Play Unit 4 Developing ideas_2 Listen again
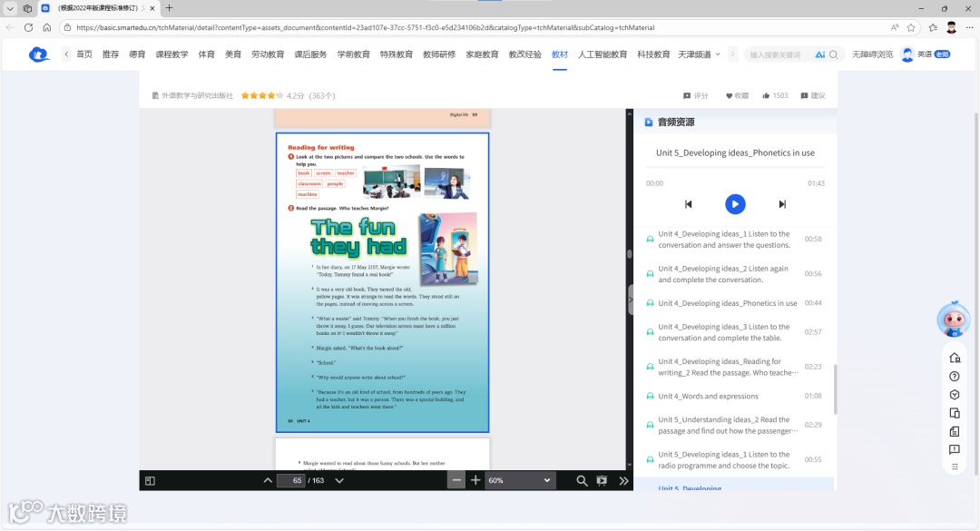980x531 pixels. pos(734,274)
